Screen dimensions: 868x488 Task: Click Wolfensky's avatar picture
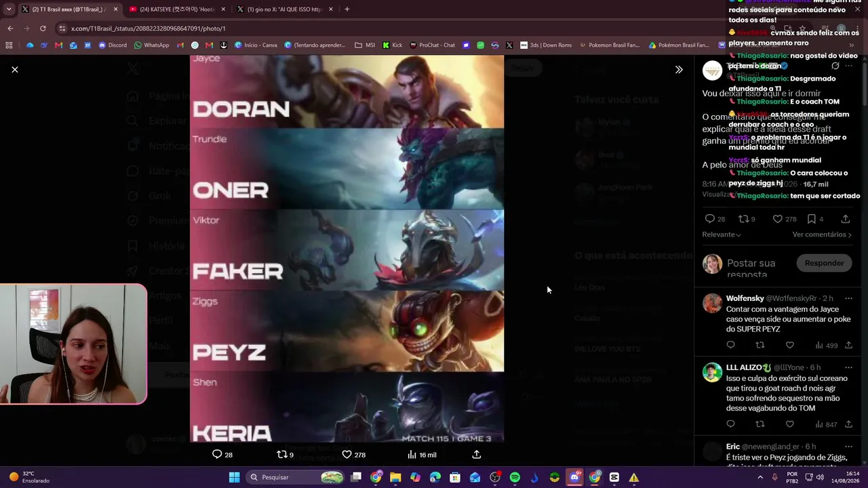click(712, 303)
